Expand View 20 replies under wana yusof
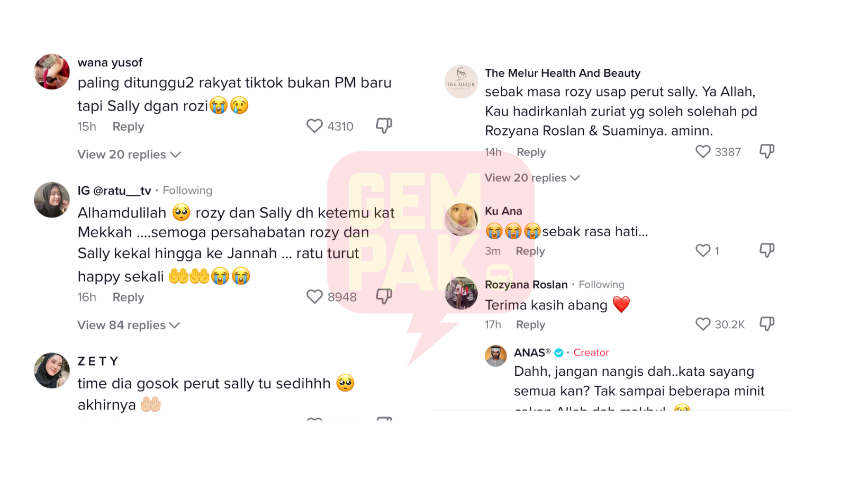 click(x=129, y=155)
